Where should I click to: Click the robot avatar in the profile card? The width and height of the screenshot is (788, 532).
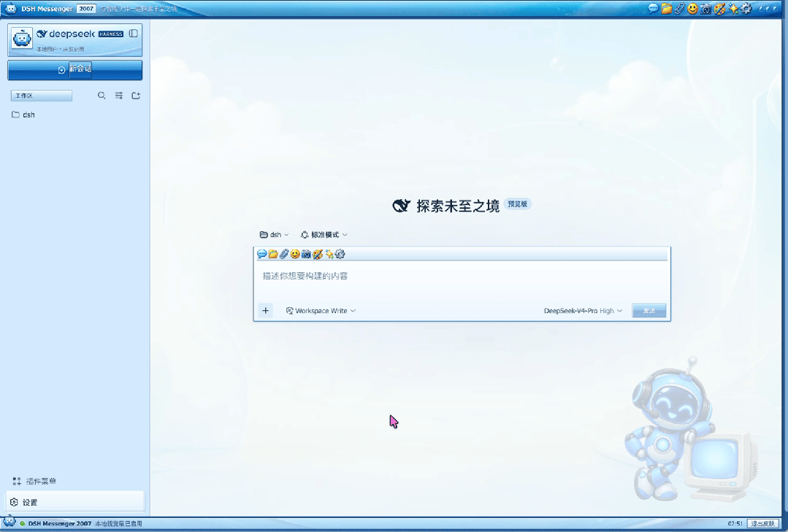click(x=22, y=38)
